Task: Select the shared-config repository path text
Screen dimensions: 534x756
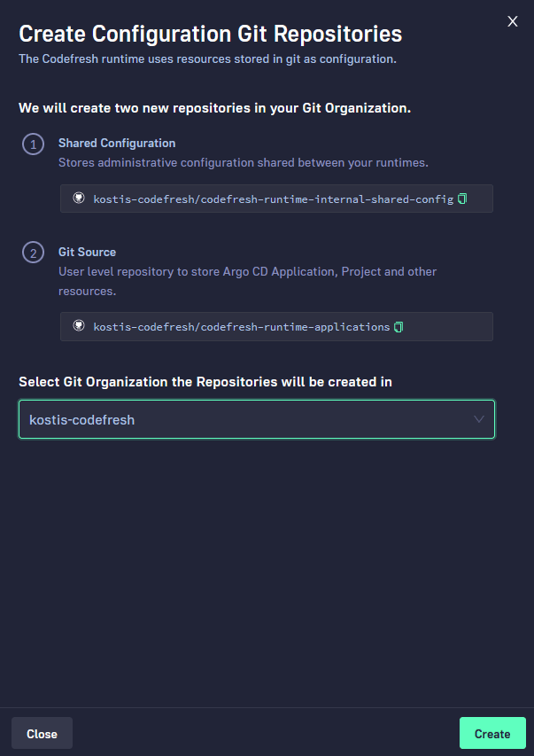Action: pos(270,199)
